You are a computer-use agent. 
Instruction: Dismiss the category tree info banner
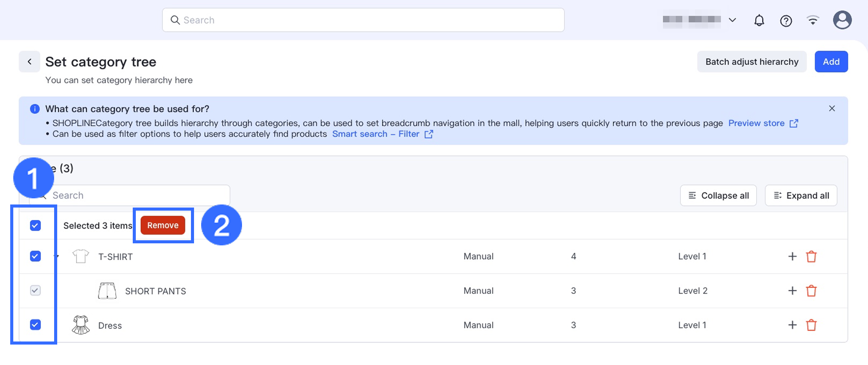[x=832, y=108]
